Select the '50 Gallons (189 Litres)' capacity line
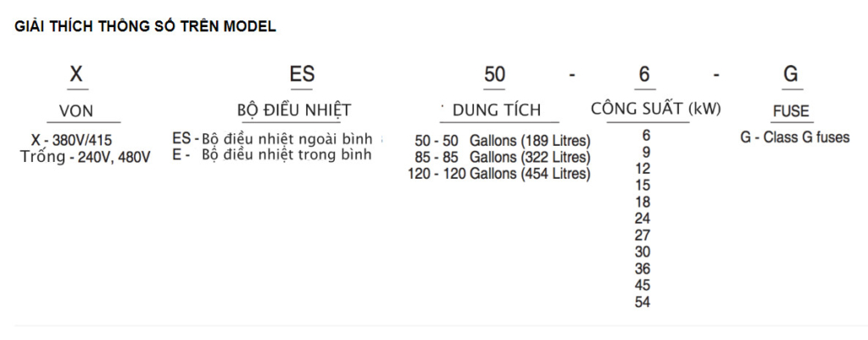 (x=503, y=140)
